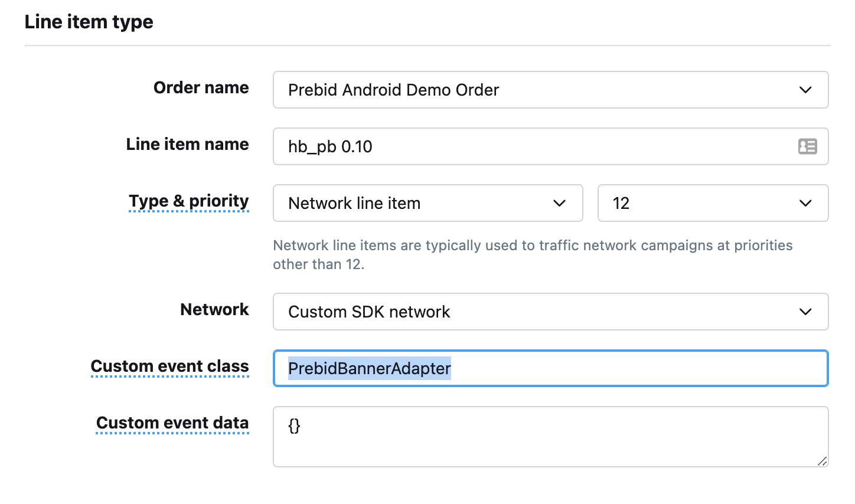Click the Type & priority help label
Screen dimensions: 855x504
[189, 201]
